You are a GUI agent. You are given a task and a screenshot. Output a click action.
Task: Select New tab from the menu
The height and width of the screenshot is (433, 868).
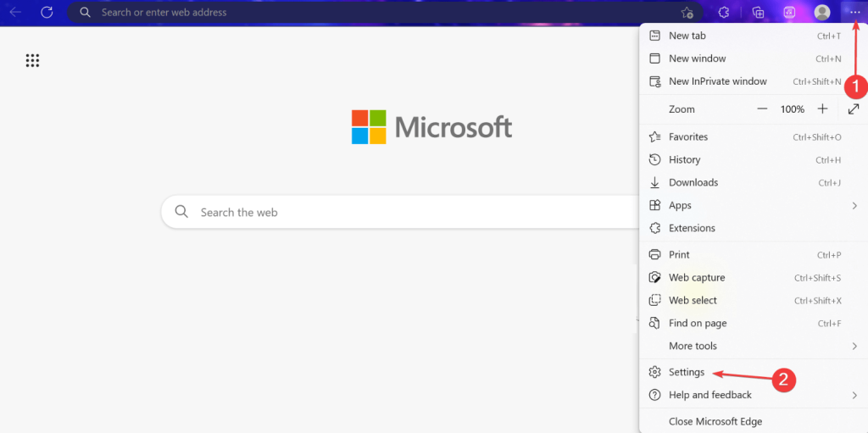coord(754,36)
